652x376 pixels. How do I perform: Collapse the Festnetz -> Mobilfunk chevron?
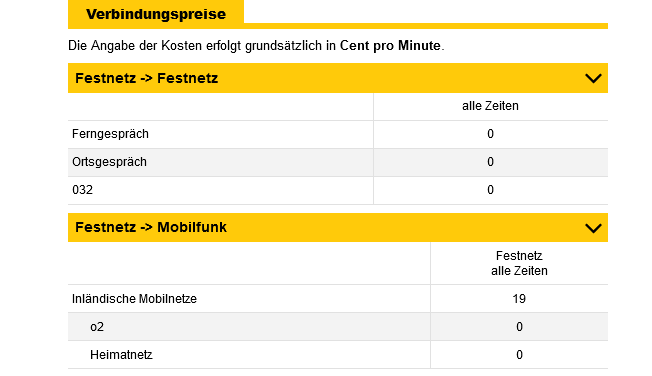(593, 228)
